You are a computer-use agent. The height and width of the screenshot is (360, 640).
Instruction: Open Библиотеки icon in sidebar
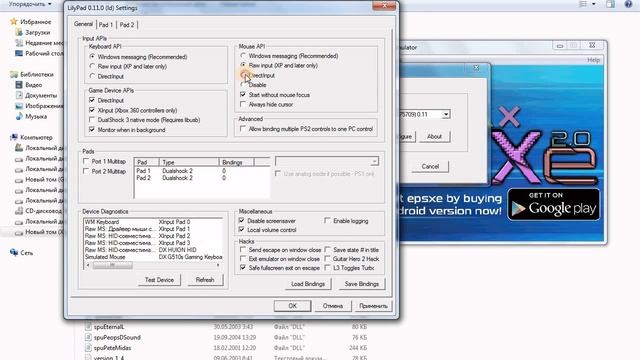[14, 74]
